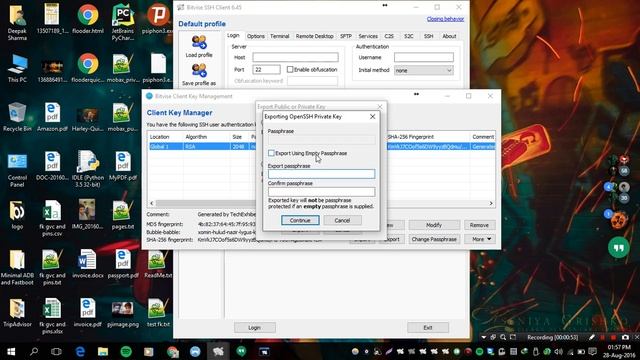The image size is (640, 360).
Task: Click the Closing behavior link
Action: point(445,19)
